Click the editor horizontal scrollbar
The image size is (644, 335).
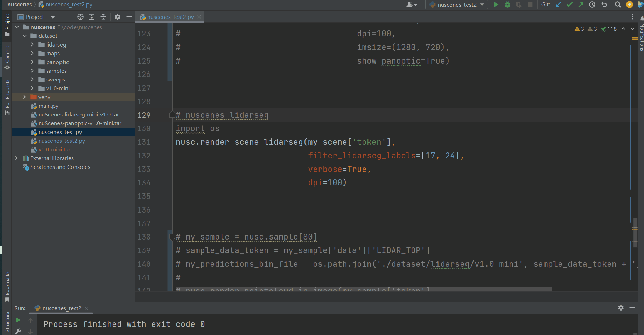364,289
